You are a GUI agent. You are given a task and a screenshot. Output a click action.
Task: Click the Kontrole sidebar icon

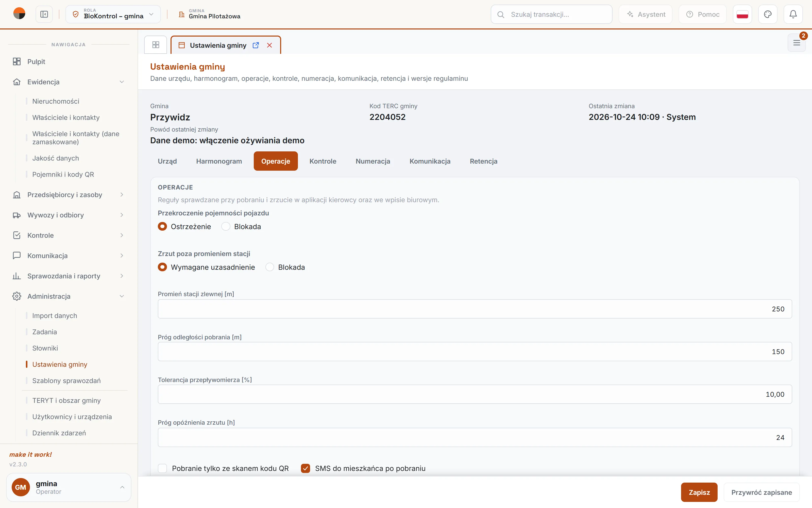point(17,235)
